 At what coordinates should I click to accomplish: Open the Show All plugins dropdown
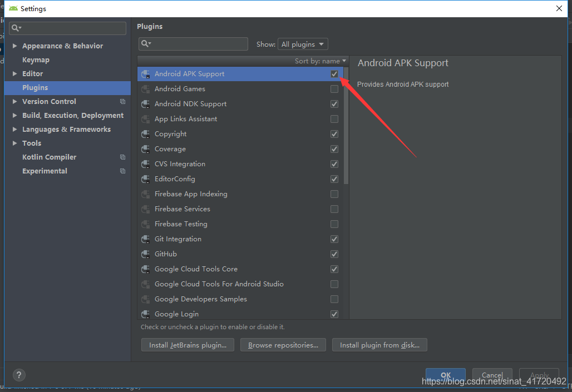(303, 44)
